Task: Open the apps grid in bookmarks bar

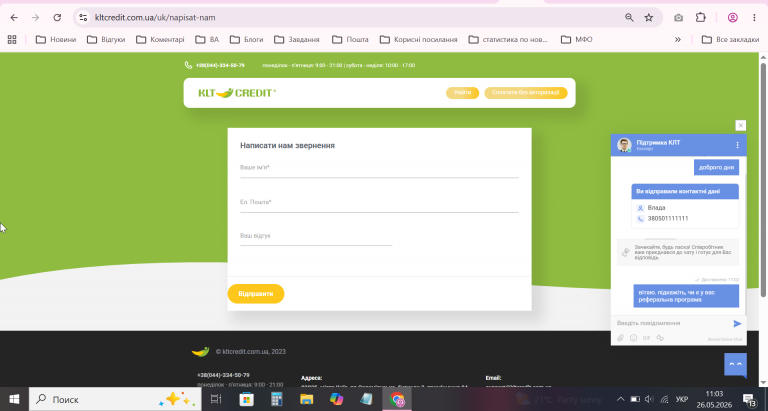Action: pyautogui.click(x=12, y=40)
